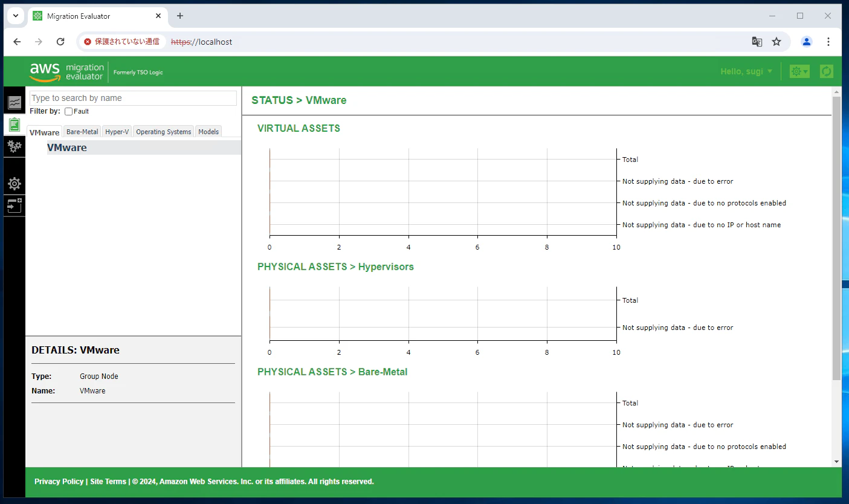Enable the Fault filter checkbox
849x504 pixels.
(68, 111)
